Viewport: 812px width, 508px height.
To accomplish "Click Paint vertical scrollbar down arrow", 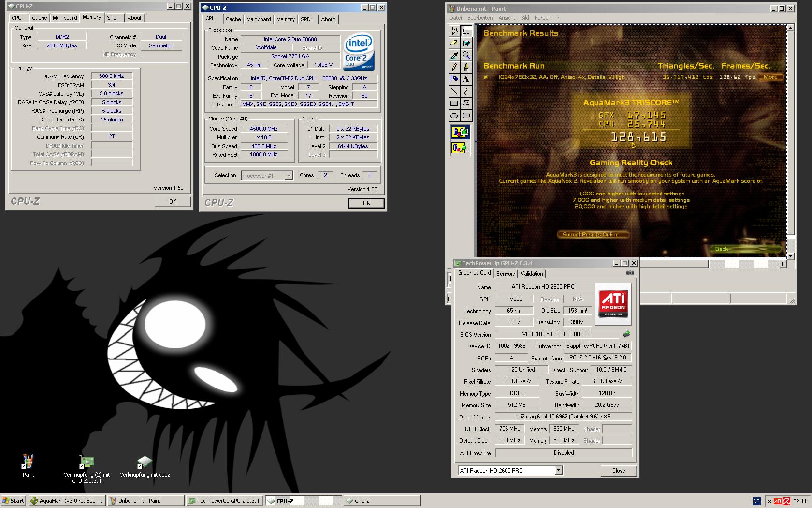I will [x=790, y=256].
